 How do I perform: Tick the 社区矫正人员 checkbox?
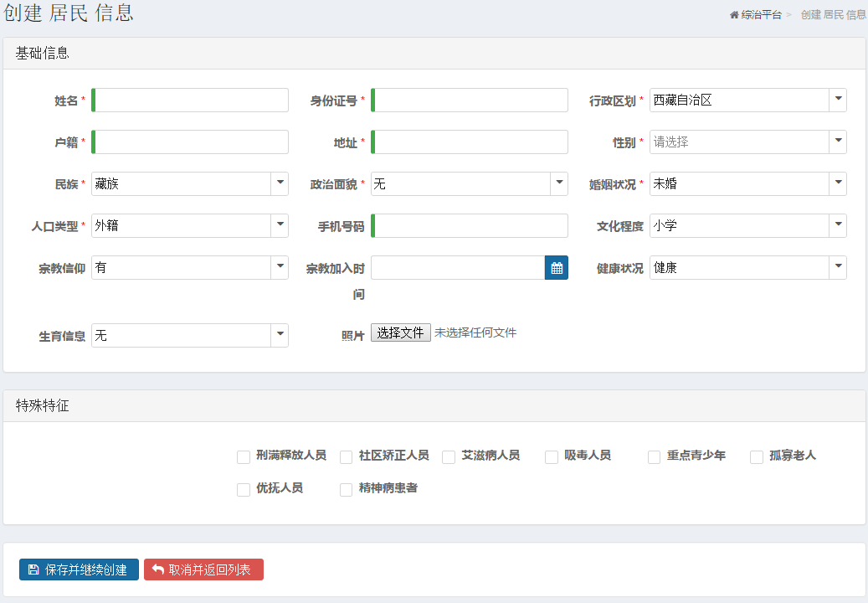(x=346, y=456)
